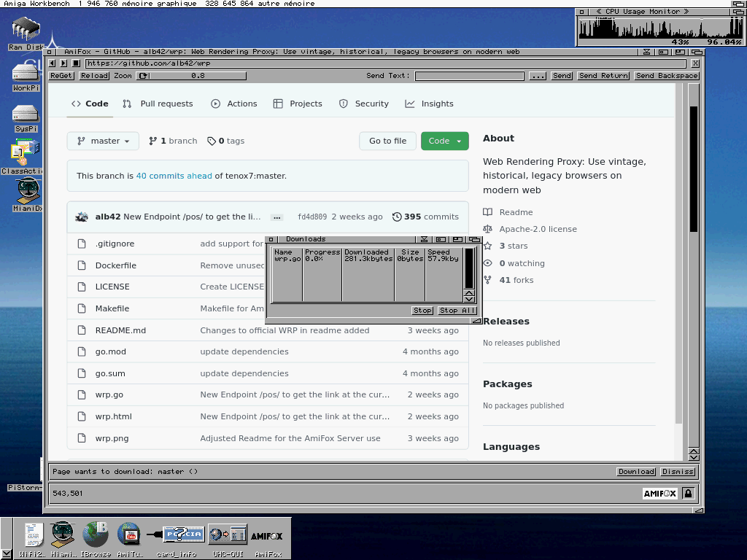
Task: Open the green Code dropdown
Action: click(x=444, y=141)
